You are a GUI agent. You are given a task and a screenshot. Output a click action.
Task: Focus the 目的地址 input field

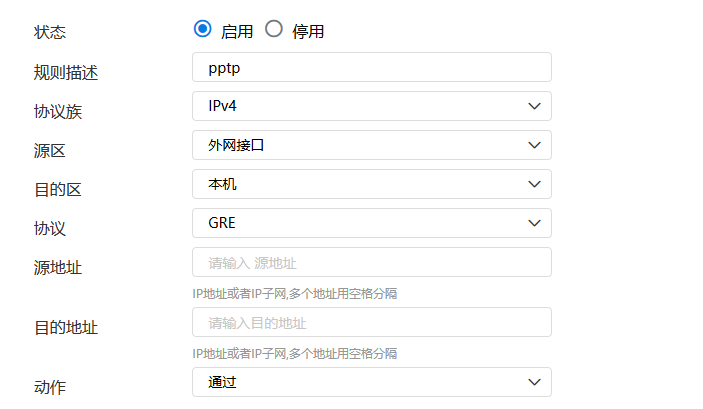click(371, 322)
